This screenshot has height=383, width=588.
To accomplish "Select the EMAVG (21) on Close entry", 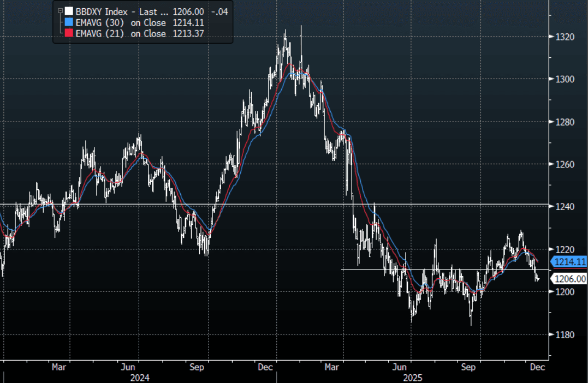I will coord(120,34).
